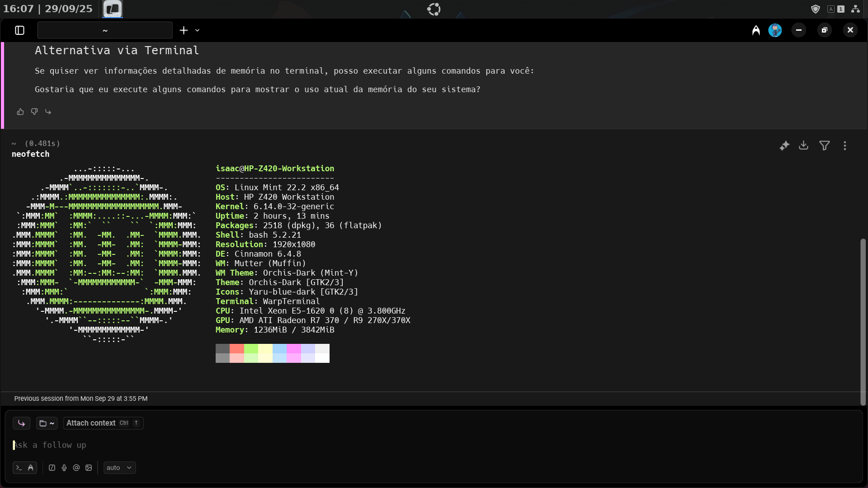Click the 'Terminal: WarpTerminal' line
This screenshot has height=488, width=868.
click(268, 301)
